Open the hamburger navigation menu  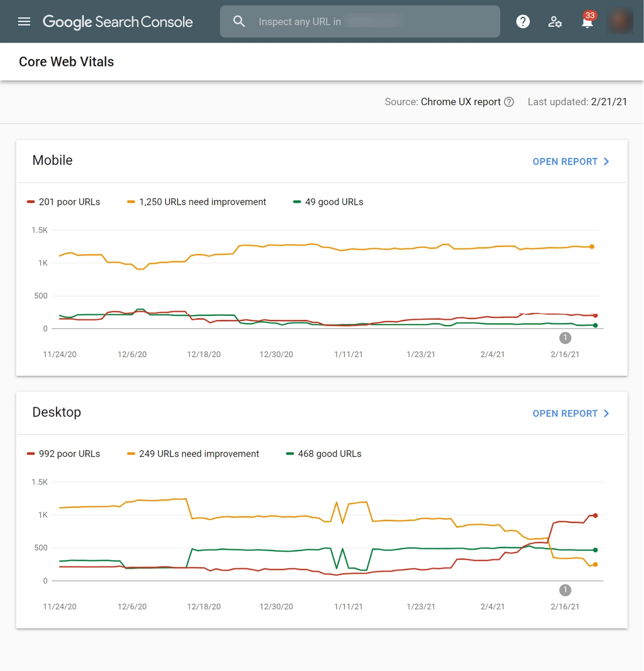click(24, 21)
